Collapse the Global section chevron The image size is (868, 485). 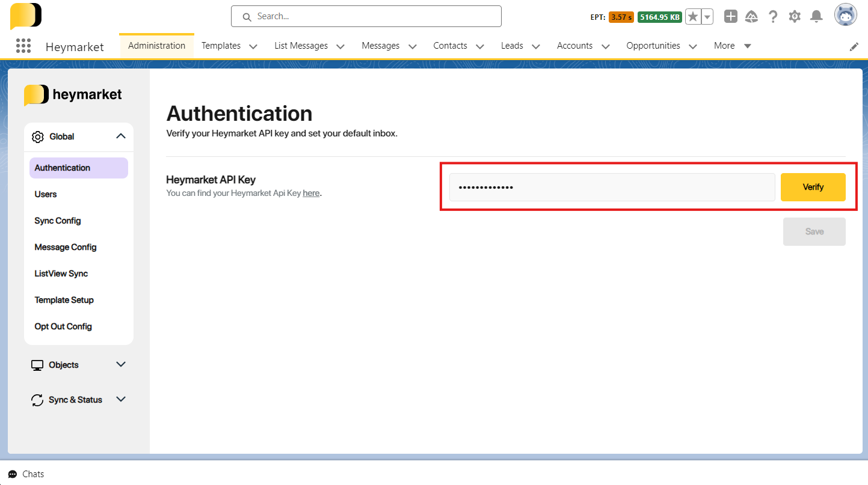point(121,136)
